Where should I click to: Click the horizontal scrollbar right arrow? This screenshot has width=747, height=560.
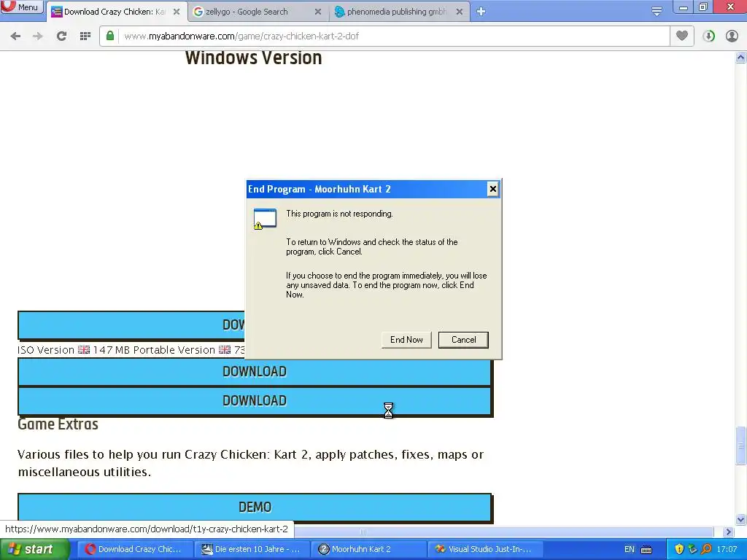[x=729, y=532]
